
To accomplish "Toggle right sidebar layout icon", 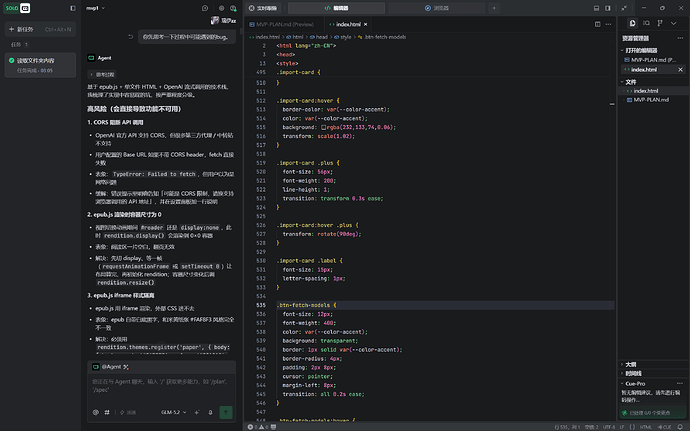I will pos(608,8).
